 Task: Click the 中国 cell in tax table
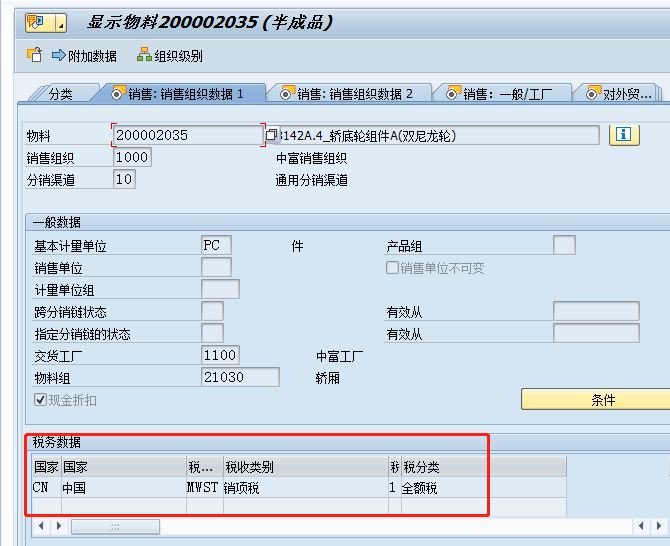pos(122,488)
